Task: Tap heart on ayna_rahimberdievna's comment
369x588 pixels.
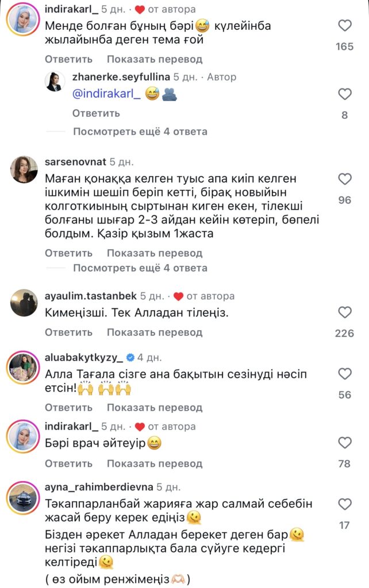Action: tap(344, 504)
